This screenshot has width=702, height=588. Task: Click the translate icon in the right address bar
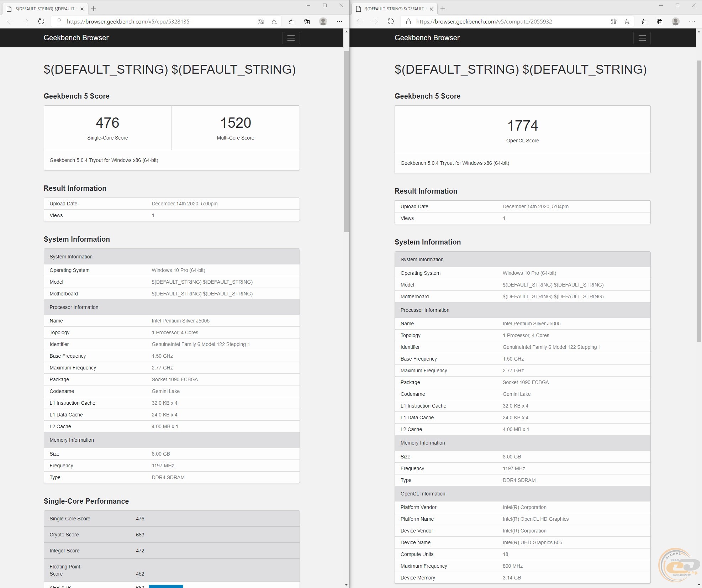click(x=614, y=21)
